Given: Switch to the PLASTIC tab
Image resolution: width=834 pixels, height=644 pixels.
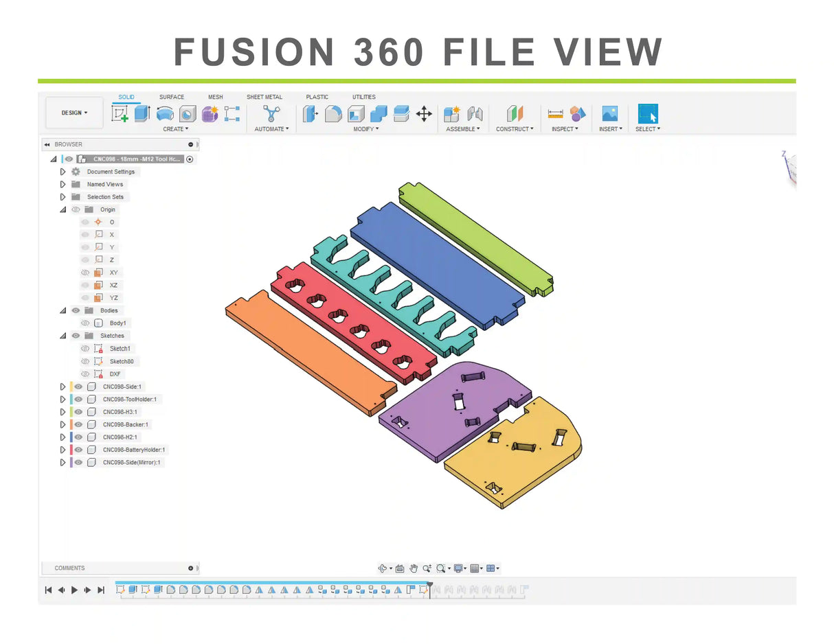Looking at the screenshot, I should (x=317, y=97).
